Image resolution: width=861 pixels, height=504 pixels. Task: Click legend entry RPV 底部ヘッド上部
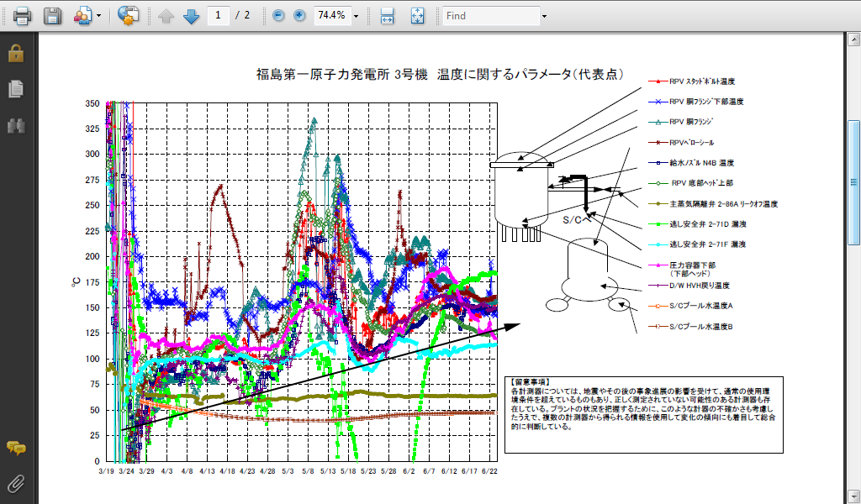(x=702, y=183)
